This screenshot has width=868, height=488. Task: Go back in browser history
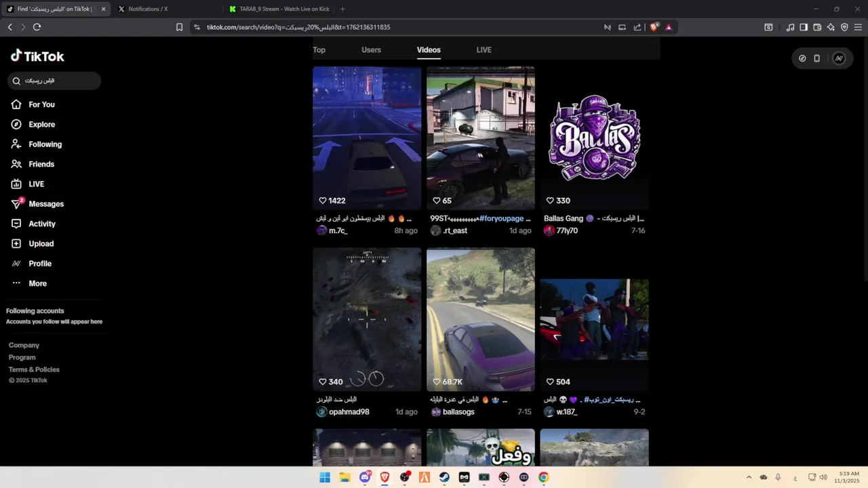[9, 27]
